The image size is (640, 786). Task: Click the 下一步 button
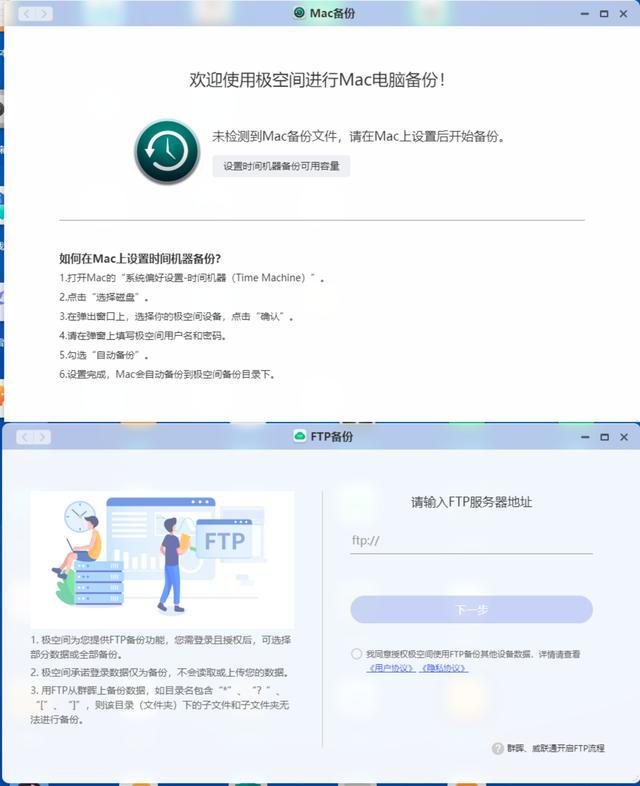click(472, 610)
